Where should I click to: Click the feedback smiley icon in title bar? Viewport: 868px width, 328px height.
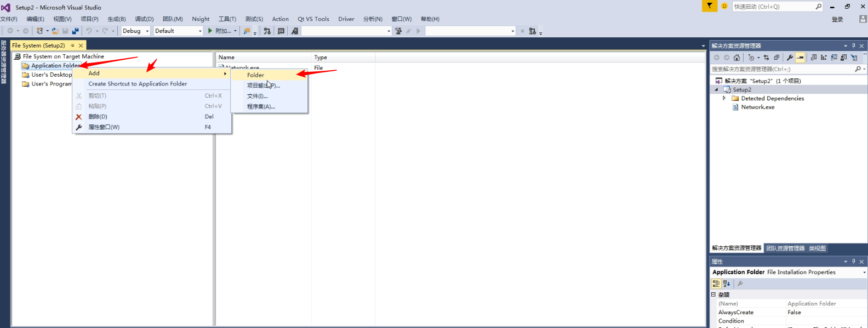[x=724, y=6]
